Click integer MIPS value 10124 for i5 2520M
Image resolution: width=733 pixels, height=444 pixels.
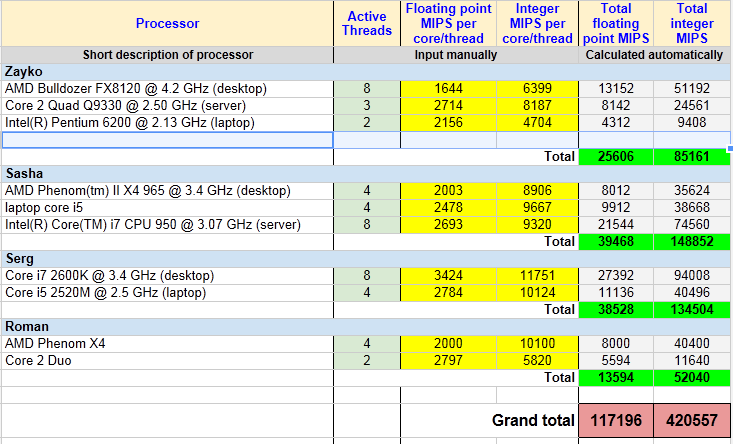[x=537, y=293]
